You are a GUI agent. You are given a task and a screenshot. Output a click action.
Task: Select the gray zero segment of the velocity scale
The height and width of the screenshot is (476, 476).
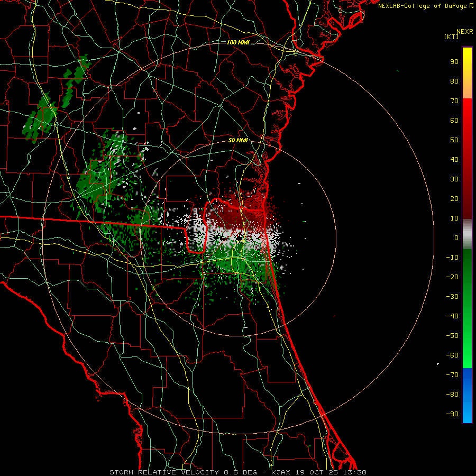(467, 234)
